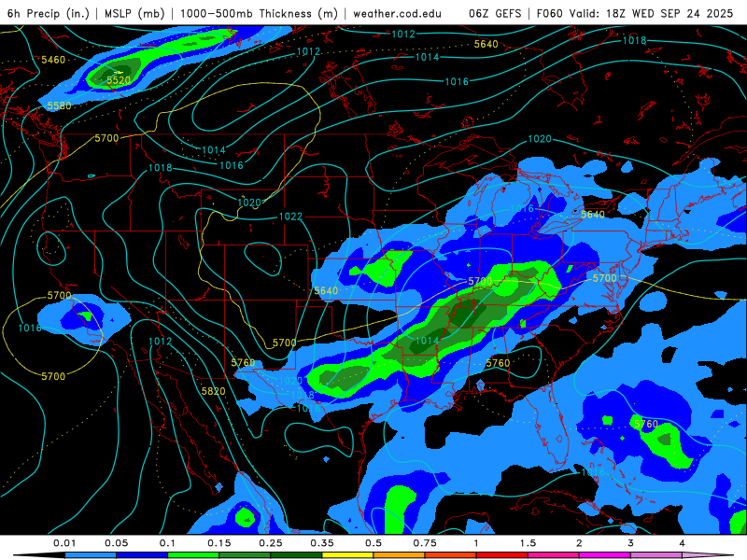Click the 5520 thickness contour label
Viewport: 747px width, 560px height.
pyautogui.click(x=119, y=80)
